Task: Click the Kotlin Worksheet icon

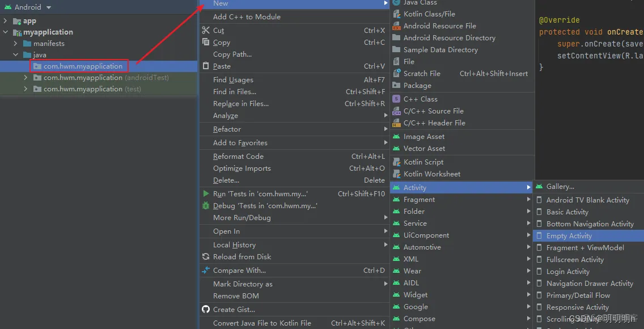Action: coord(396,174)
